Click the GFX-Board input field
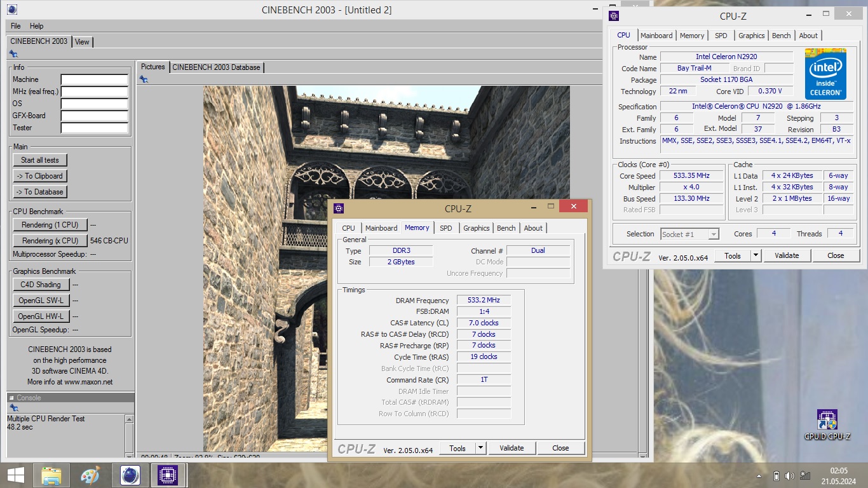 (94, 116)
